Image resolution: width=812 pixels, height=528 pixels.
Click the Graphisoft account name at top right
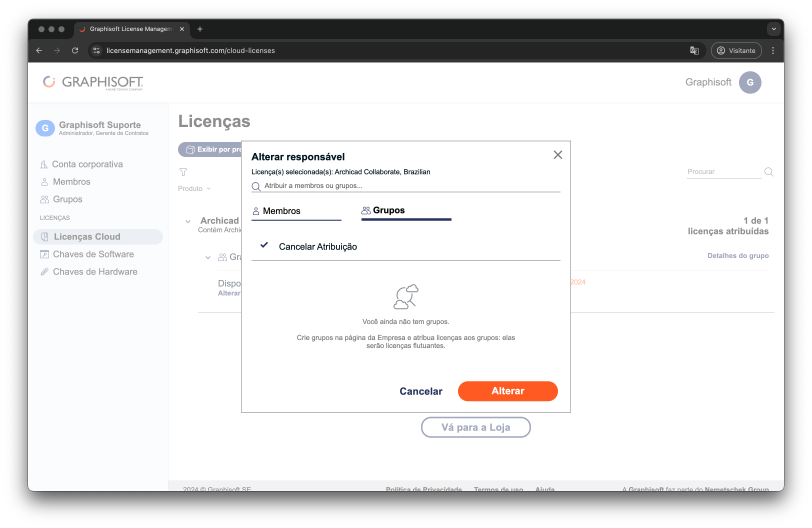click(708, 82)
